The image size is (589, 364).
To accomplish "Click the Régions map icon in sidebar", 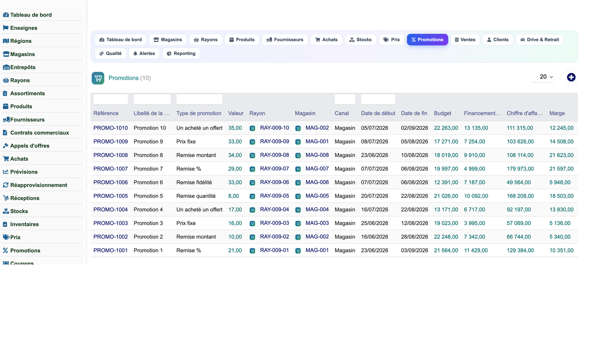I will 6,41.
